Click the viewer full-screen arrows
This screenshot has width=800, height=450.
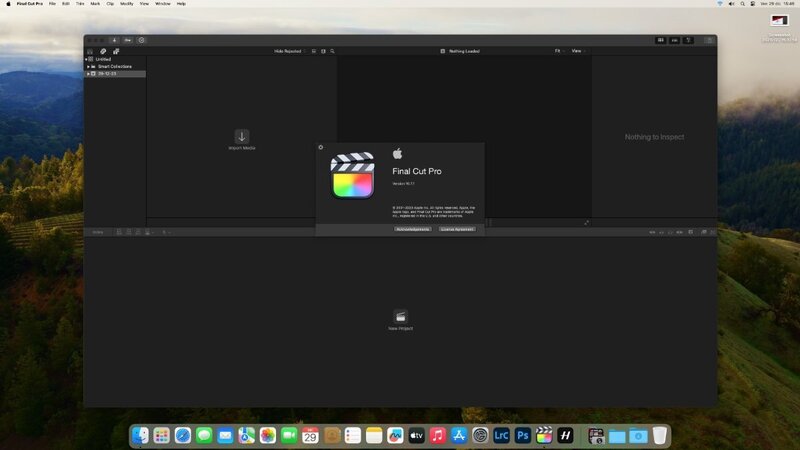tap(586, 222)
